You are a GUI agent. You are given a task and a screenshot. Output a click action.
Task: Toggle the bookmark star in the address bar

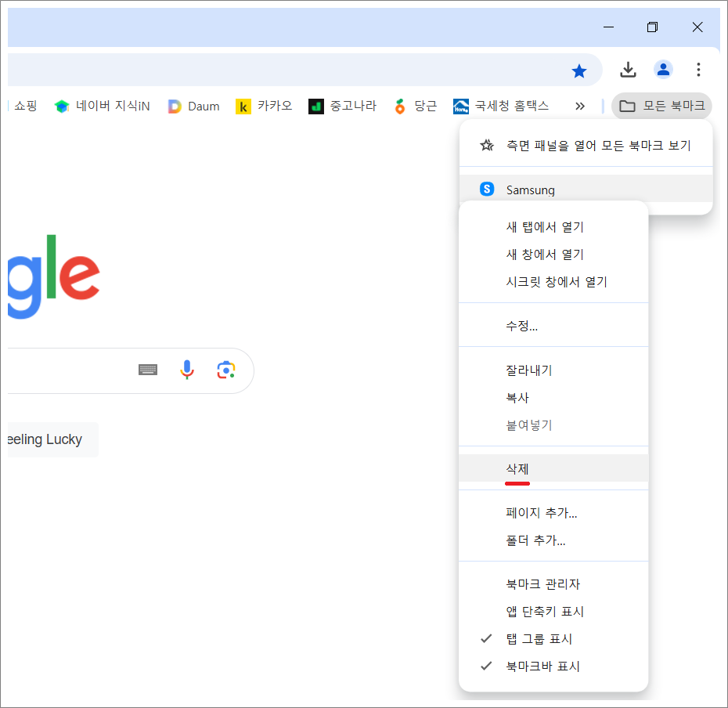[579, 70]
